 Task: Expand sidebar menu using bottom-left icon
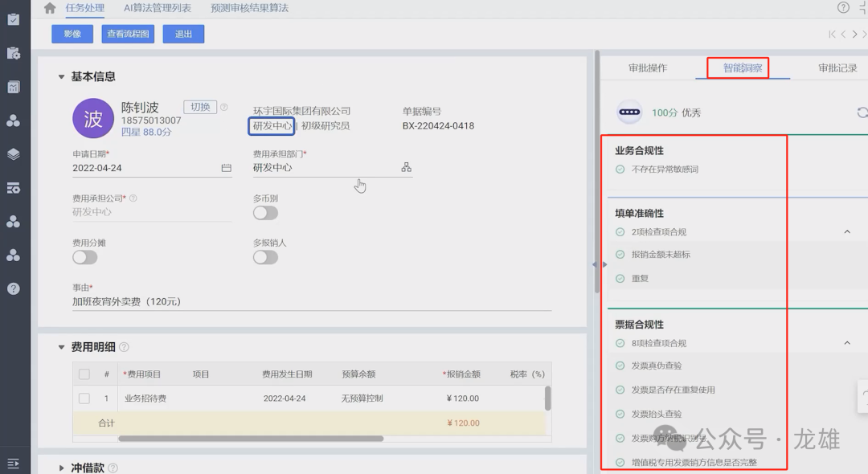click(13, 464)
